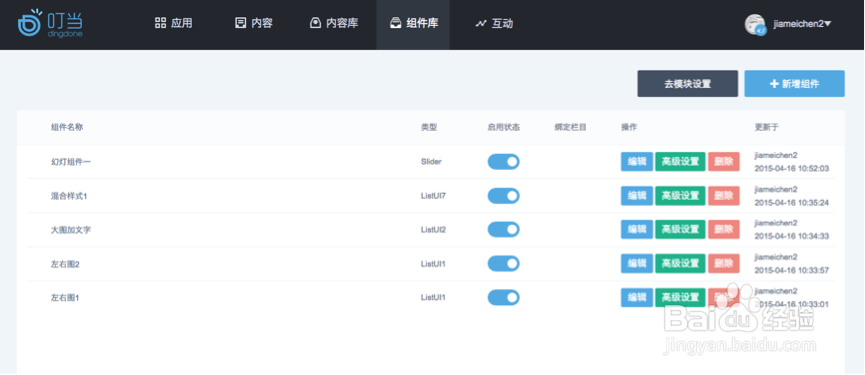Image resolution: width=865 pixels, height=375 pixels.
Task: Click the timestamp 2015-04-16 10:52:03
Action: point(792,168)
